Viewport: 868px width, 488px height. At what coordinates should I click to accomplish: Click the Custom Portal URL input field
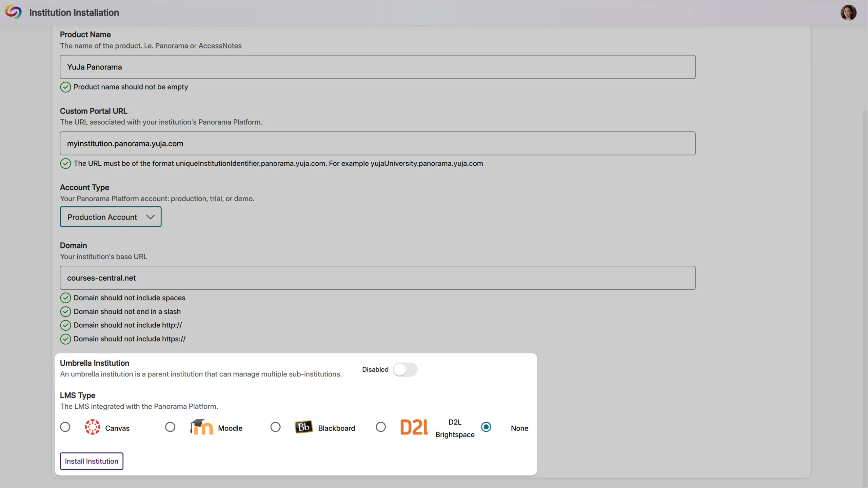[x=377, y=143]
